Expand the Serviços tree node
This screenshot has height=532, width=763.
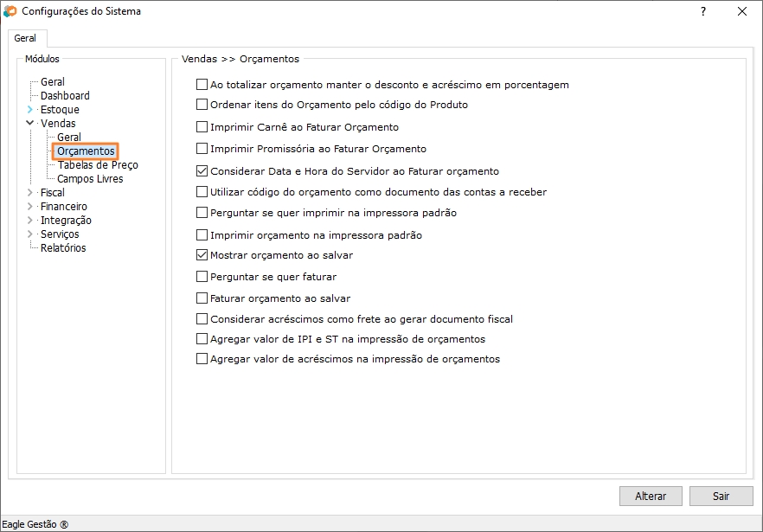pos(29,234)
